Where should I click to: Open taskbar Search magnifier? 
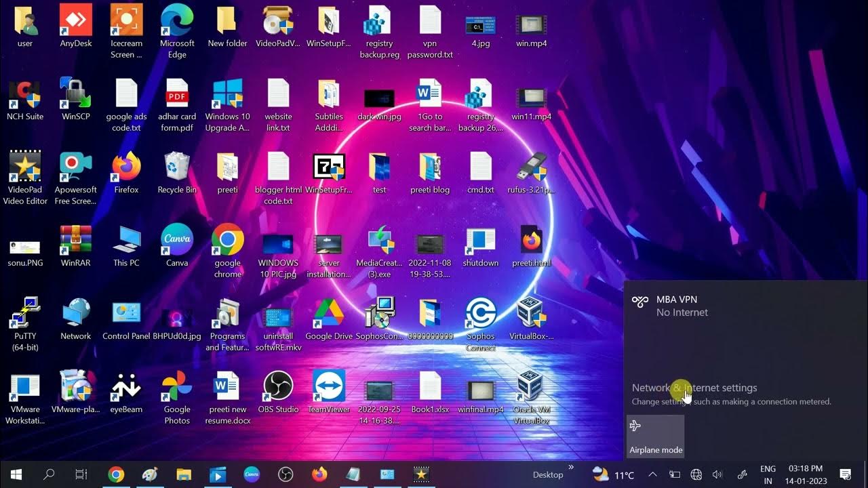click(49, 474)
